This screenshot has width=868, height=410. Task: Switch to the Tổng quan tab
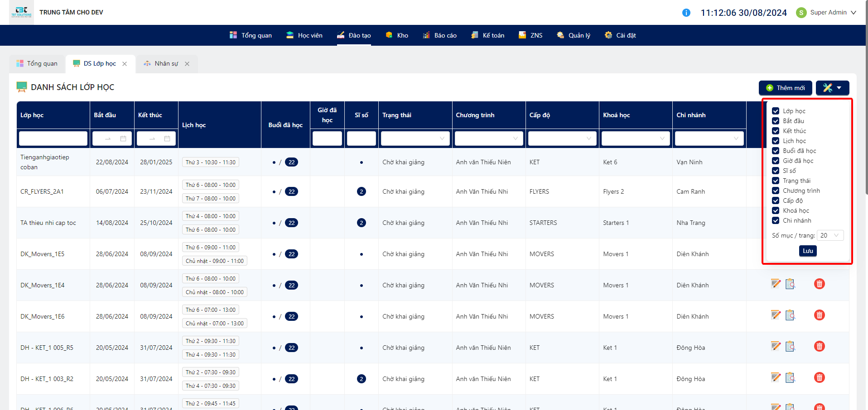pos(37,64)
